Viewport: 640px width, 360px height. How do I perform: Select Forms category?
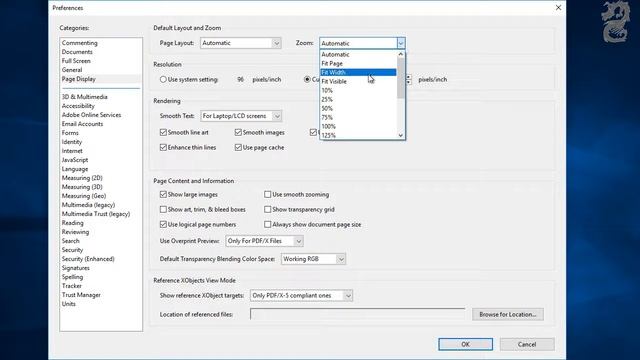click(x=70, y=133)
